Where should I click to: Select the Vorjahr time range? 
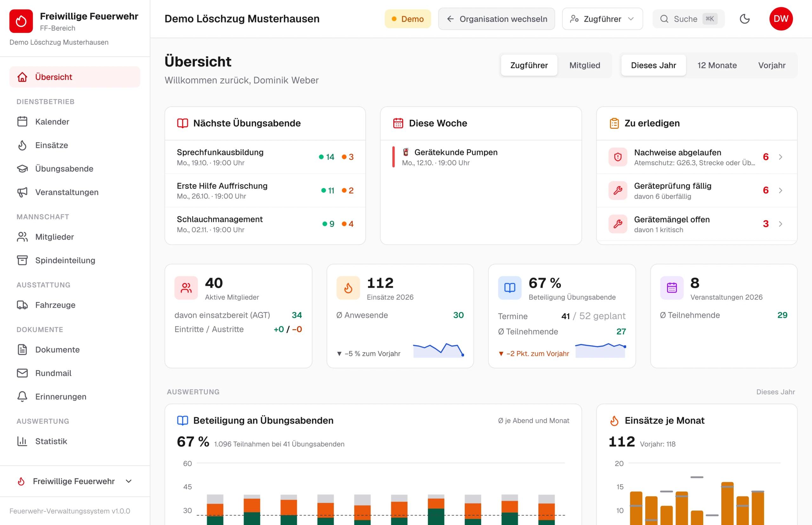pyautogui.click(x=772, y=65)
